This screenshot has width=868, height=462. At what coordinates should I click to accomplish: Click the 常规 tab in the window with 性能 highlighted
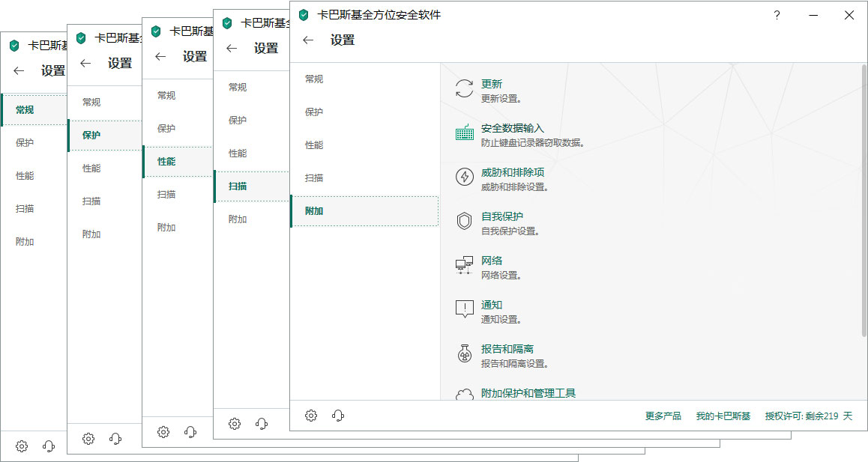[166, 95]
